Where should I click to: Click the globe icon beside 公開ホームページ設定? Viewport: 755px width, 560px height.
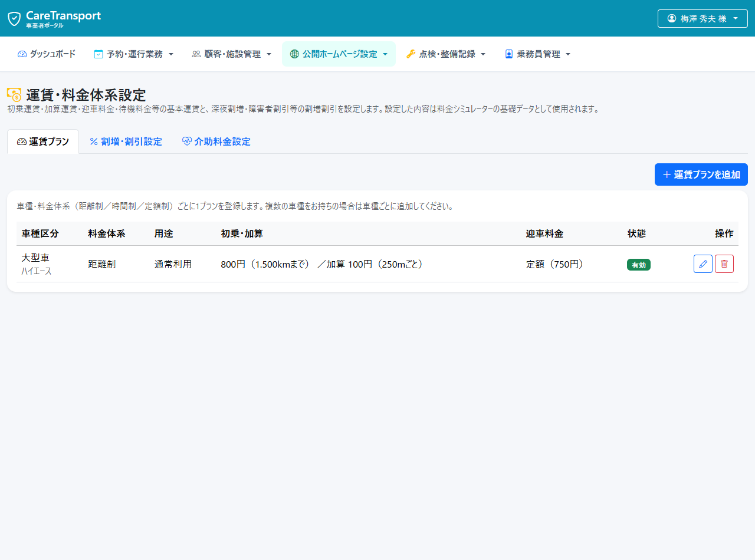click(x=295, y=54)
